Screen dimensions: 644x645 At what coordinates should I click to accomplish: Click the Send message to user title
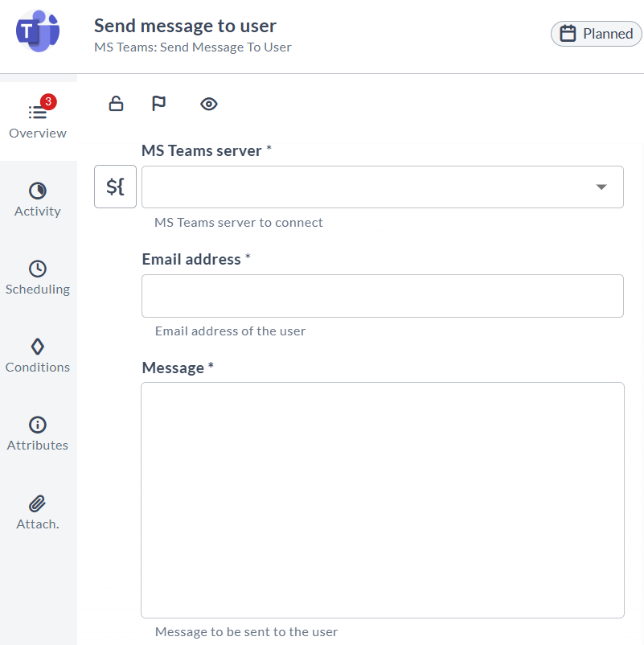(x=185, y=26)
